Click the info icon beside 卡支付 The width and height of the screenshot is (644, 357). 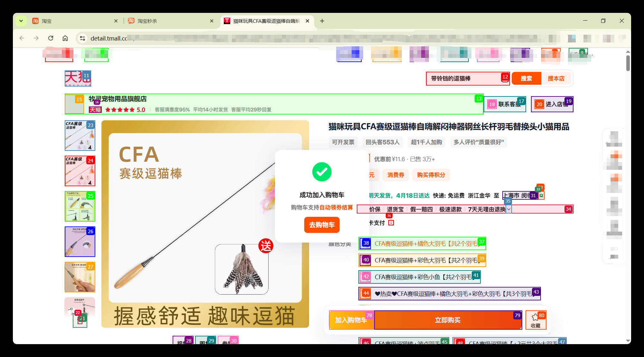391,223
